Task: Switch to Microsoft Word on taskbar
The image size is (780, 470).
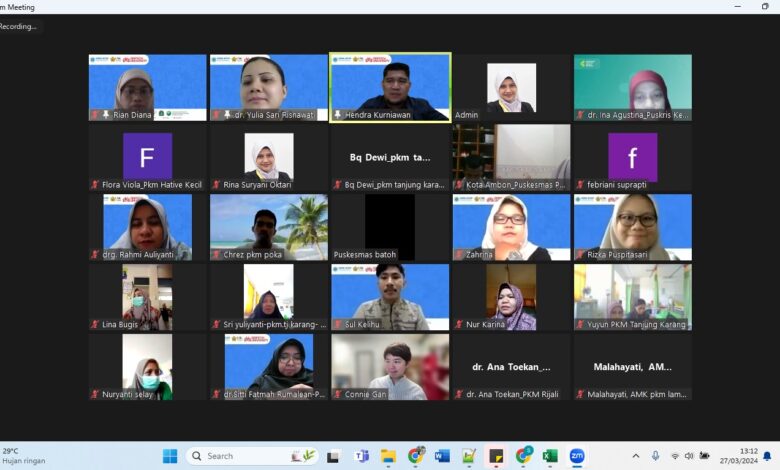Action: coord(442,456)
